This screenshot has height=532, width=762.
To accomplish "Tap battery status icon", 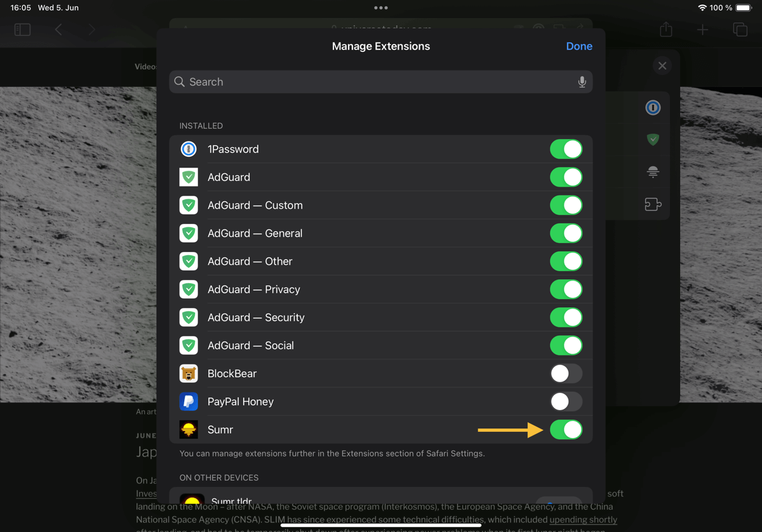I will point(744,8).
